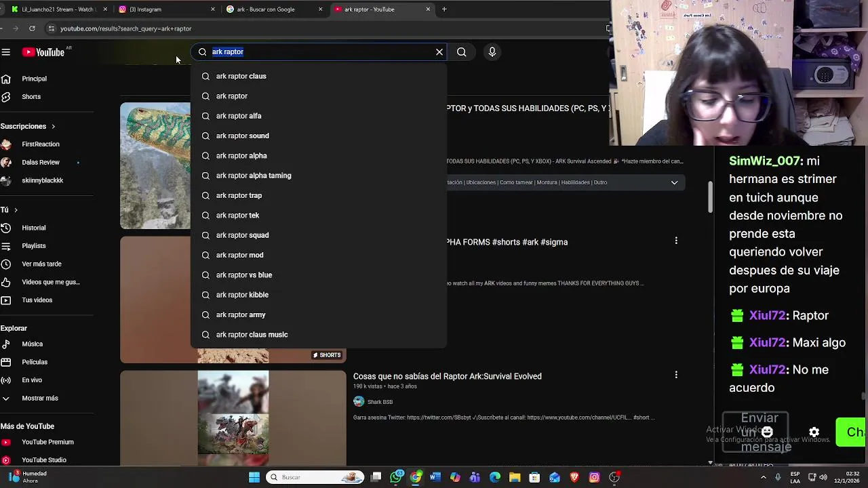
Task: Open Shorts from the sidebar
Action: pyautogui.click(x=31, y=97)
